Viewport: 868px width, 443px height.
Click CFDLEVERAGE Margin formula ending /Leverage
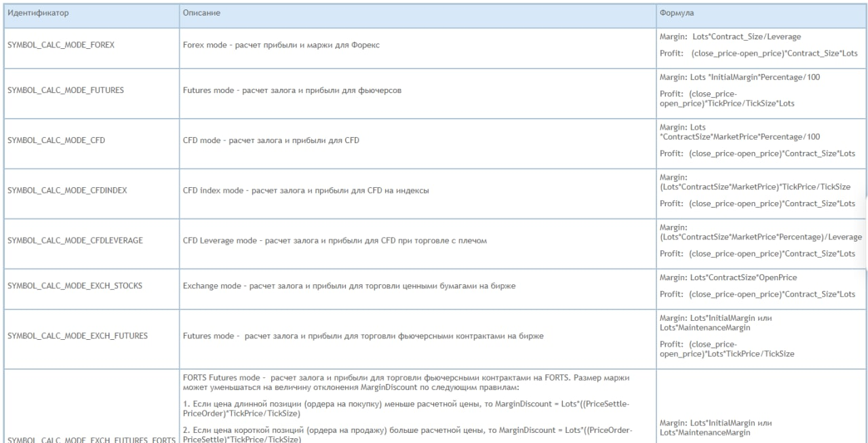(760, 232)
